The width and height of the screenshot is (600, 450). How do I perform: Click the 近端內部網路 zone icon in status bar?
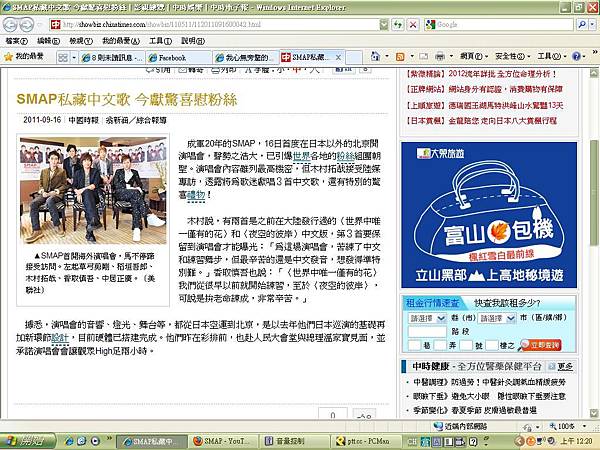(439, 426)
